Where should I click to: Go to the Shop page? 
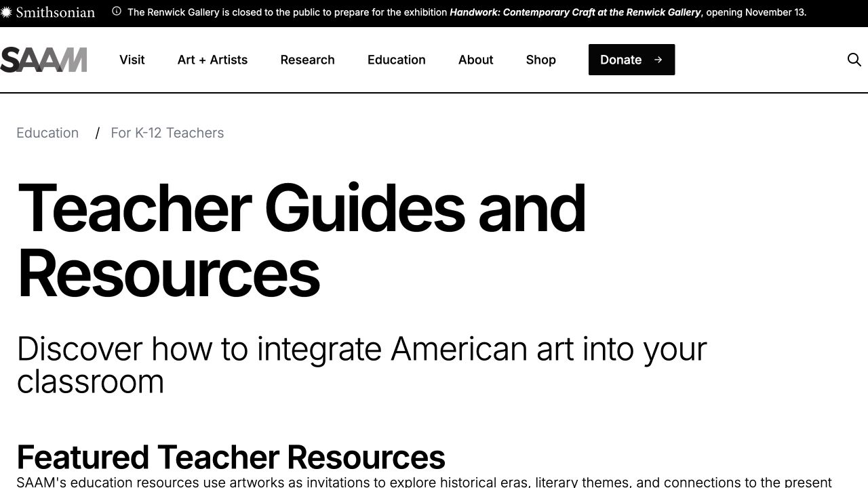[x=541, y=60]
